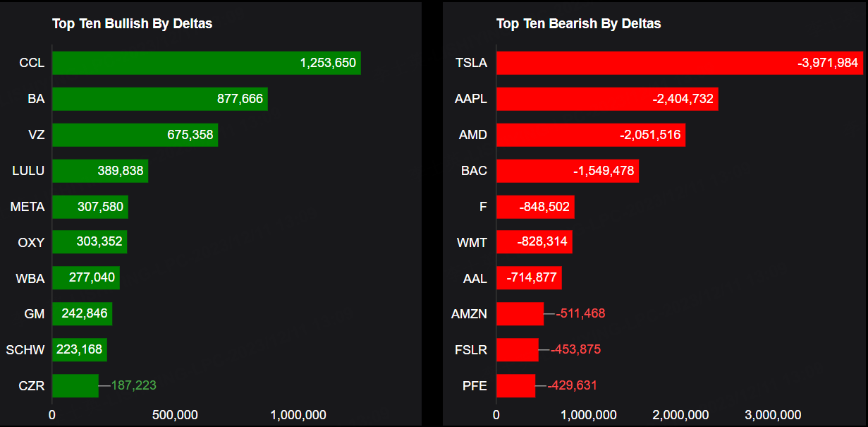The height and width of the screenshot is (427, 868).
Task: Click the FSLR value label -453,875
Action: point(575,349)
